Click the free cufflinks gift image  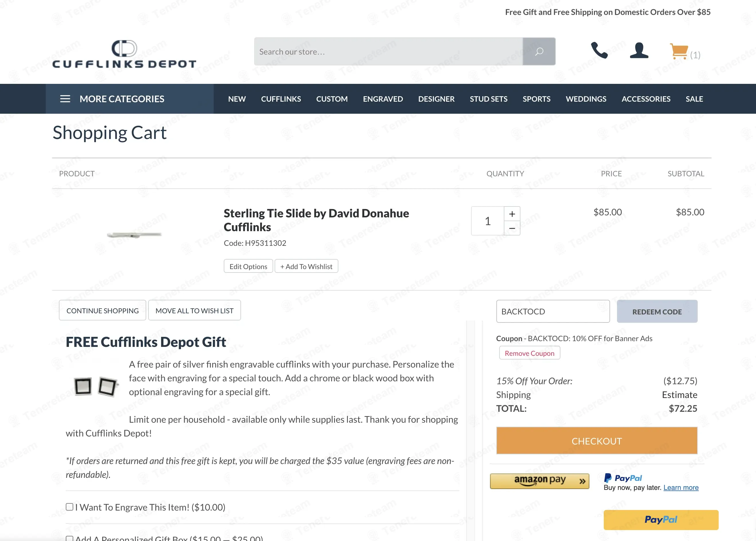point(96,387)
